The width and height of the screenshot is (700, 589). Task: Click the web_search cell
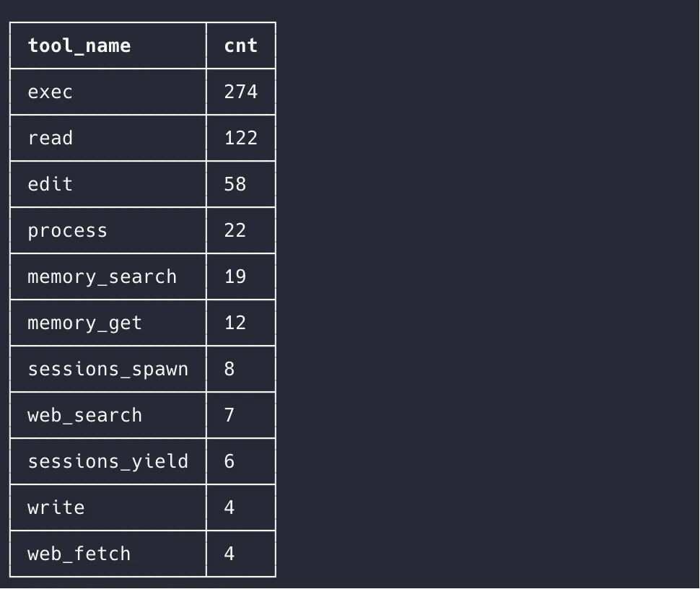coord(84,416)
